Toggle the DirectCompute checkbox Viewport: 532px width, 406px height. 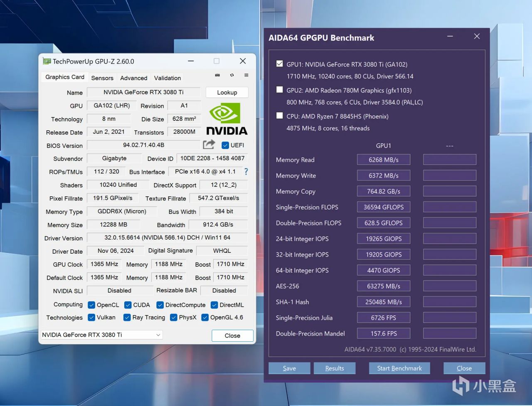click(x=160, y=305)
